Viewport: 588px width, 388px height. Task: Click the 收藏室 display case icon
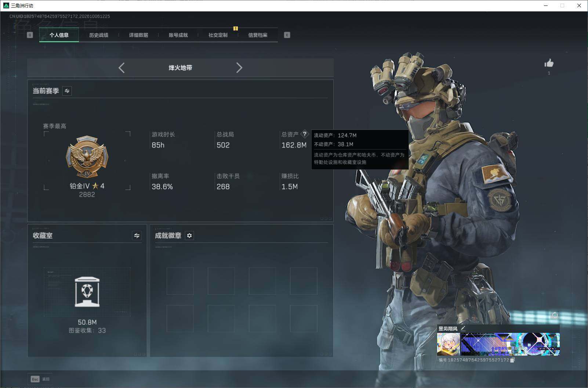(87, 292)
